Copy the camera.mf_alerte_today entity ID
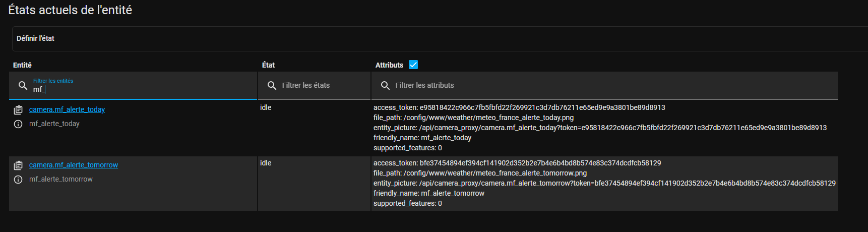This screenshot has width=868, height=232. click(18, 110)
